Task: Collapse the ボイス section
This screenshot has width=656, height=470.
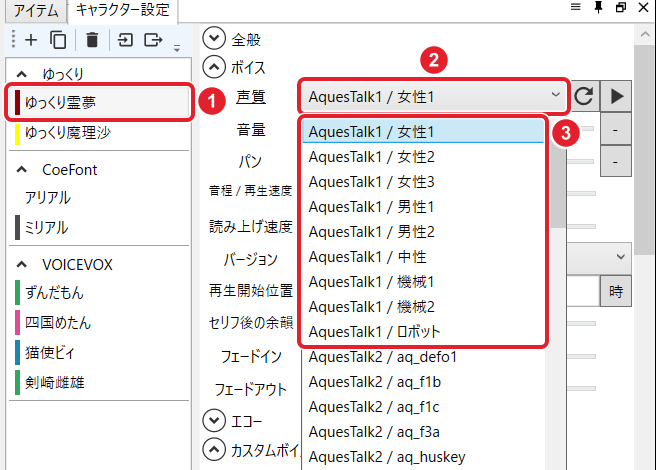Action: [214, 67]
